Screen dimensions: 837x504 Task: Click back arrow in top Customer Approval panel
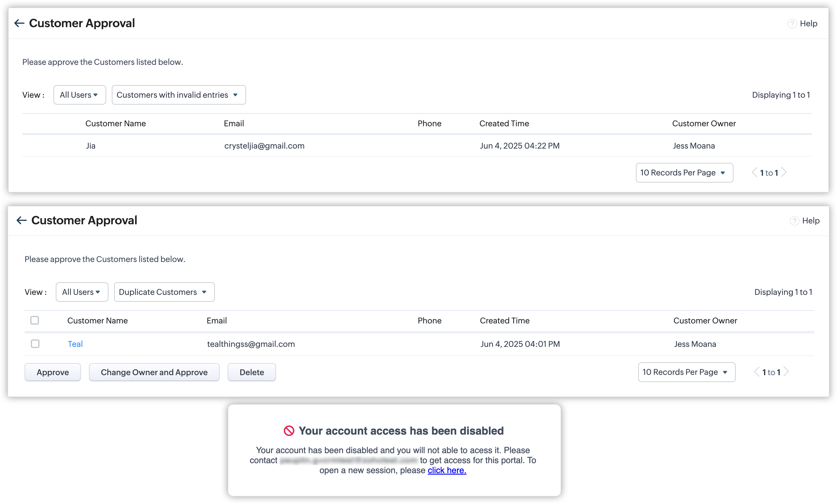coord(19,23)
